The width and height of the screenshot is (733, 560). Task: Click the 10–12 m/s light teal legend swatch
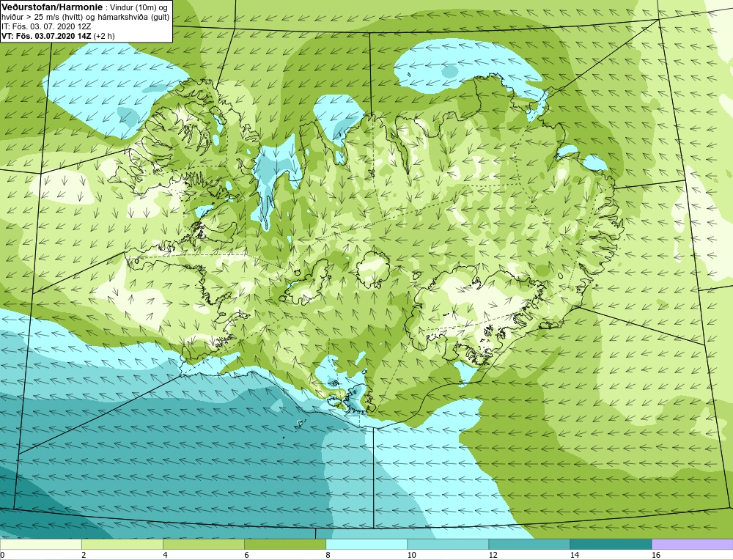(448, 544)
